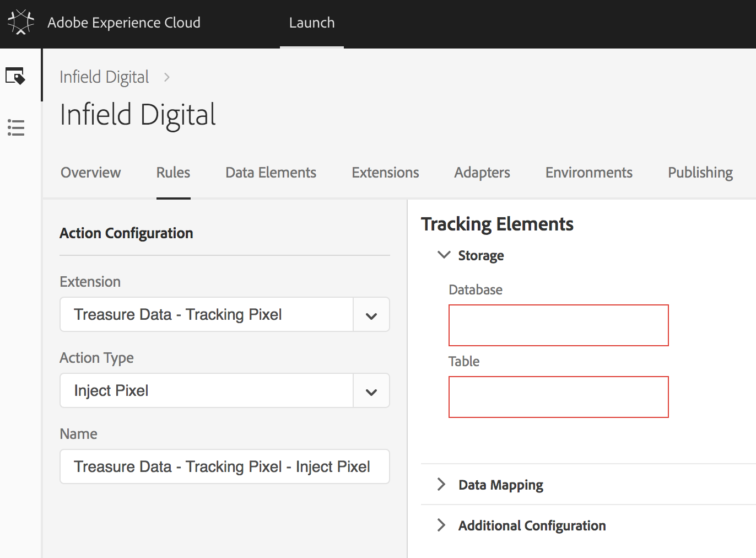
Task: Open the Extensions tab
Action: (x=385, y=173)
